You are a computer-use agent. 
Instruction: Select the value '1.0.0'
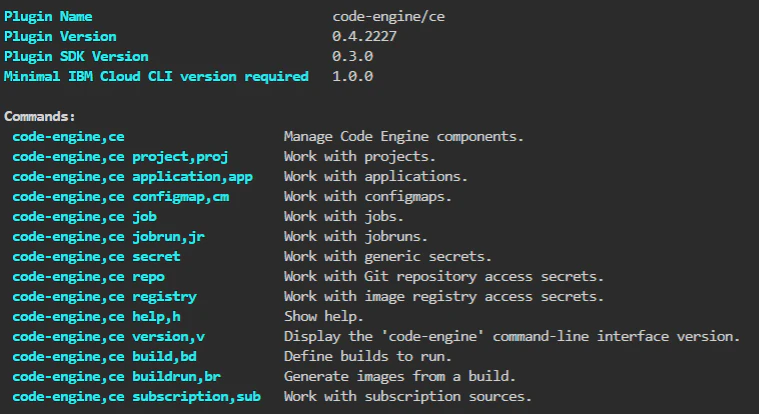[352, 76]
